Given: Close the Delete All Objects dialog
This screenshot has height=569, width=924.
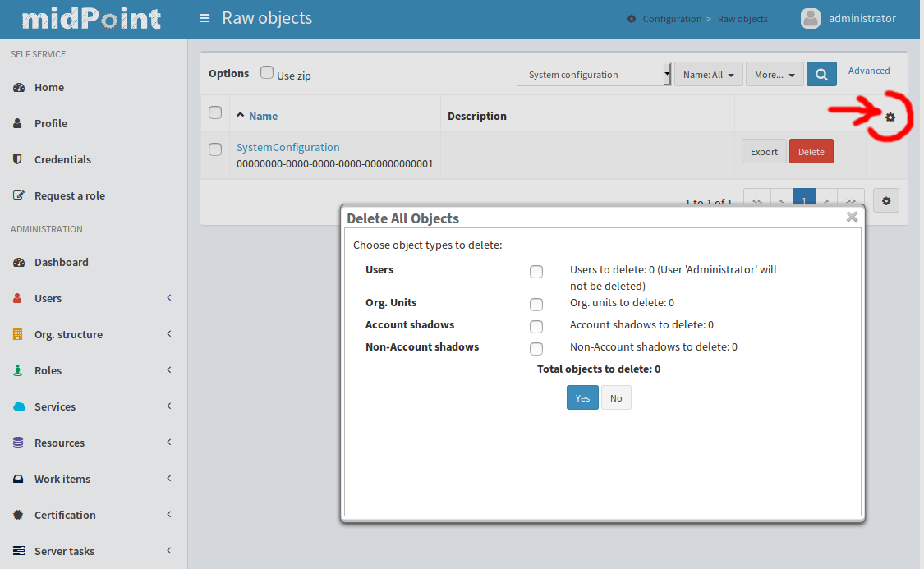Looking at the screenshot, I should [852, 217].
